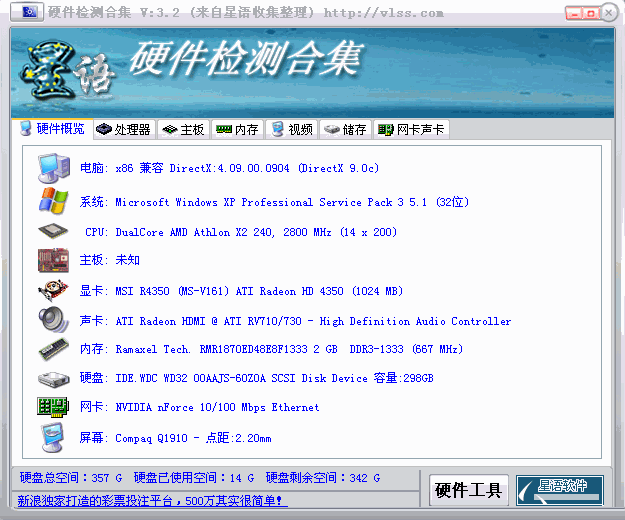Click the 硬件检测合集 banner title
The height and width of the screenshot is (520, 625).
click(246, 59)
